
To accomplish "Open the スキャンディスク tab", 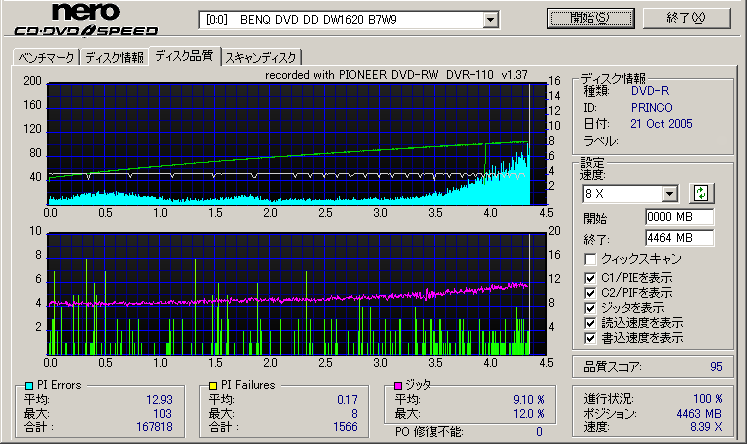I will [x=261, y=58].
